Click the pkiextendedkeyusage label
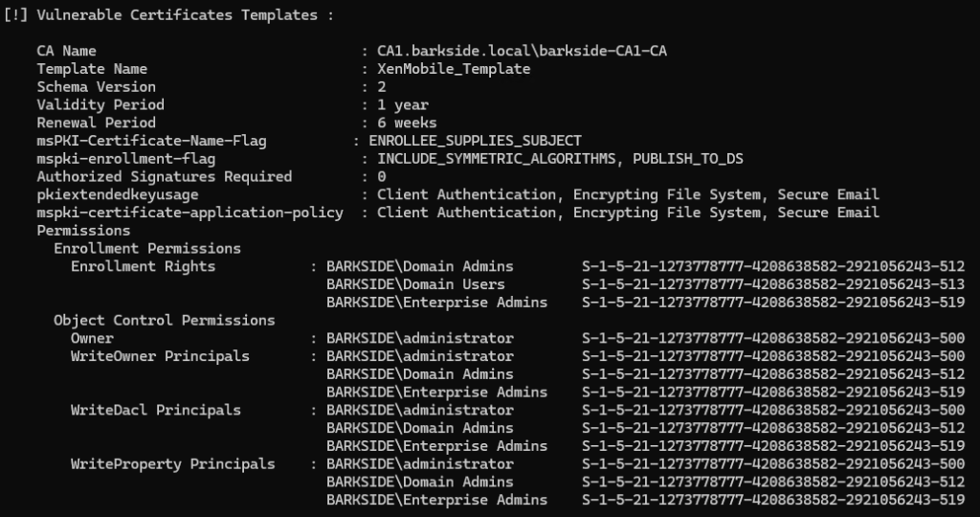Screen dimensions: 980x517 pos(118,194)
